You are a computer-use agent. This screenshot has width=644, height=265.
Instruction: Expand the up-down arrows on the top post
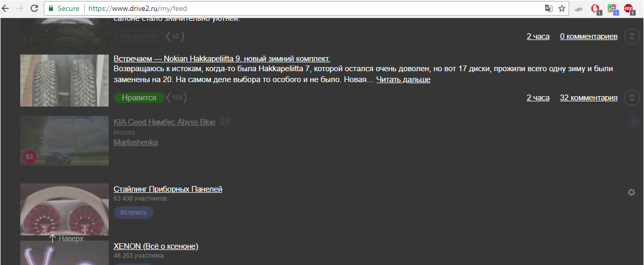pos(632,36)
